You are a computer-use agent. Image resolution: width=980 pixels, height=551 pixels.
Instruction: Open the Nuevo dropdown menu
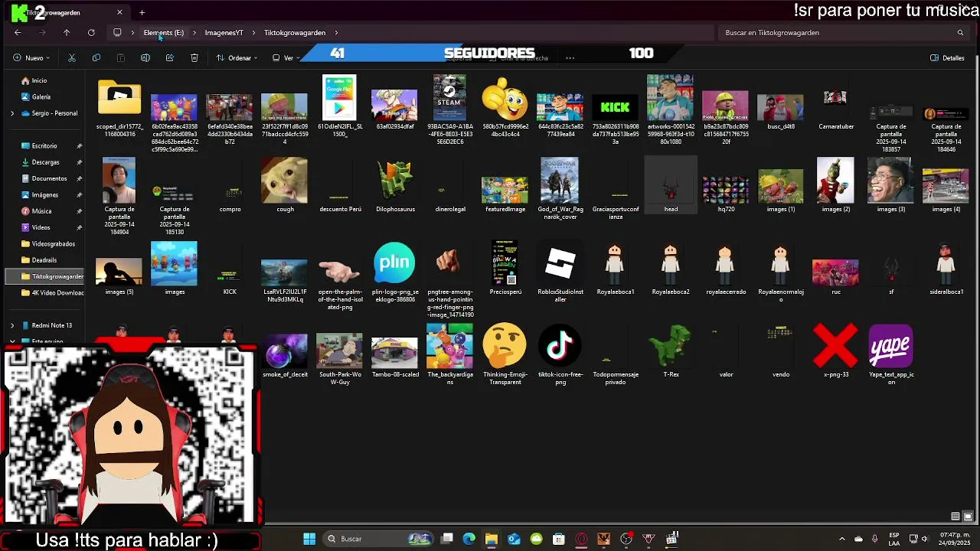tap(31, 58)
